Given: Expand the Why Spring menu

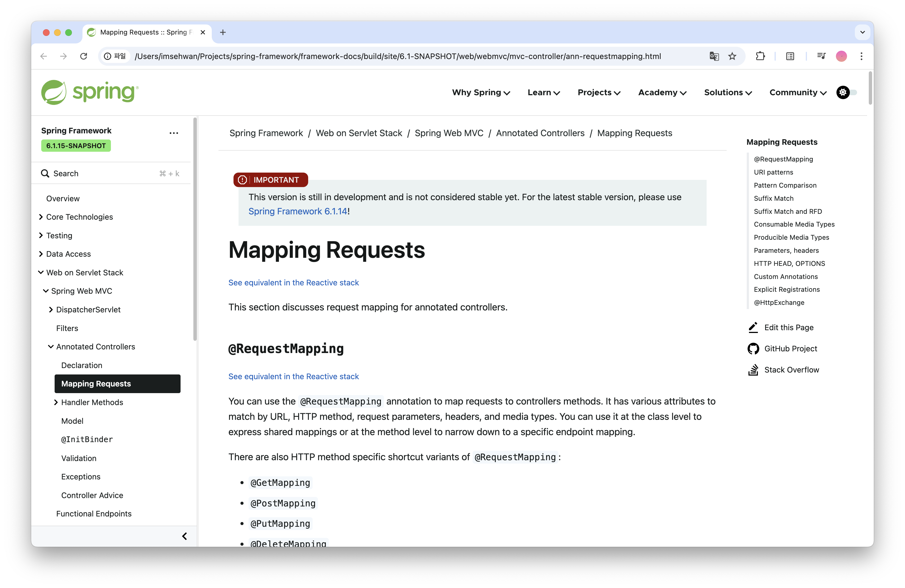Looking at the screenshot, I should pyautogui.click(x=481, y=92).
